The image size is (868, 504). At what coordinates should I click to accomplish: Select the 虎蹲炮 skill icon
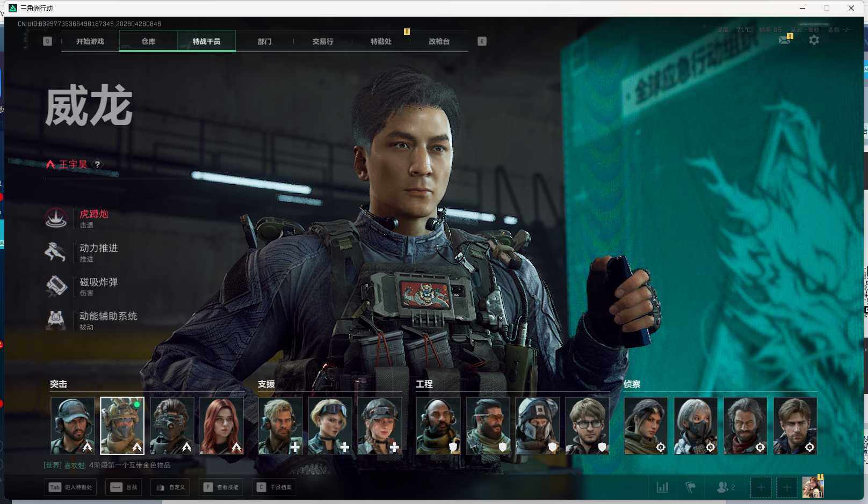(56, 218)
